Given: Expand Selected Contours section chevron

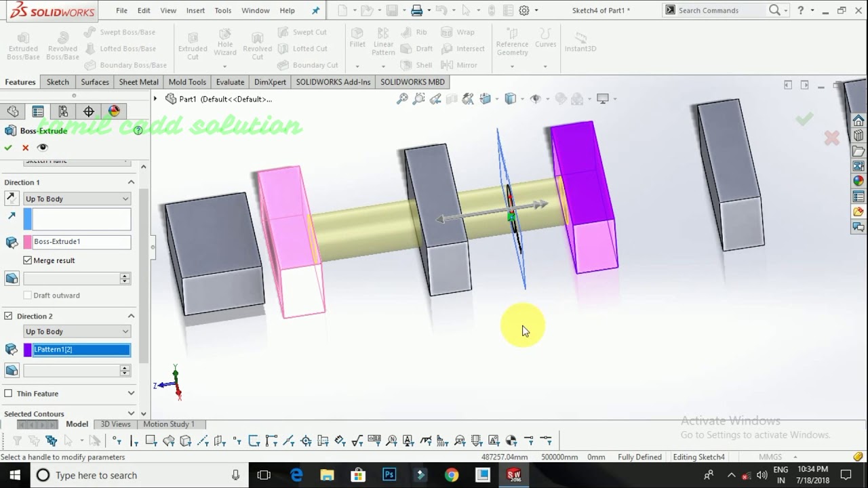Looking at the screenshot, I should 131,413.
